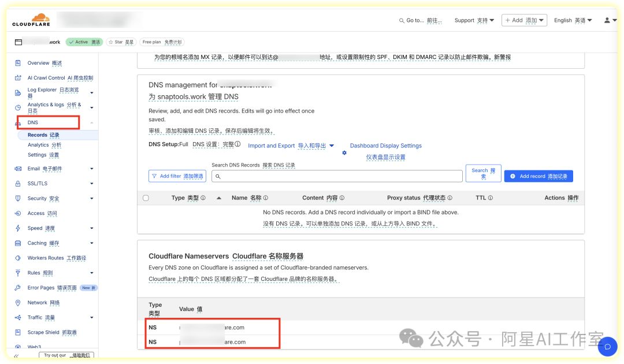The image size is (624, 364).
Task: Open the user account profile icon
Action: [x=607, y=20]
